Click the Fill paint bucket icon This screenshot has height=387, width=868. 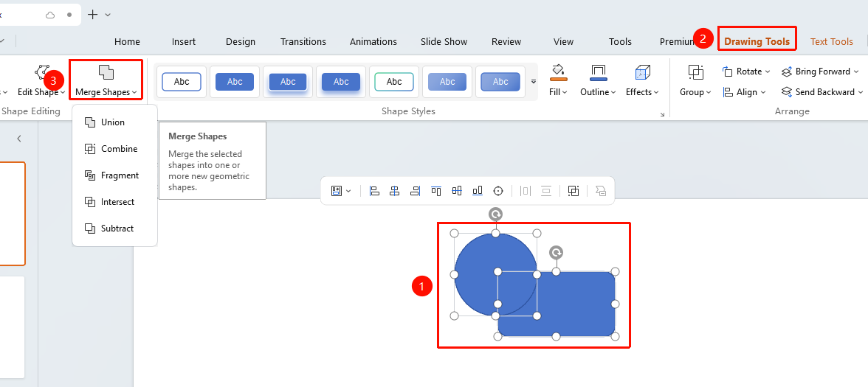558,72
